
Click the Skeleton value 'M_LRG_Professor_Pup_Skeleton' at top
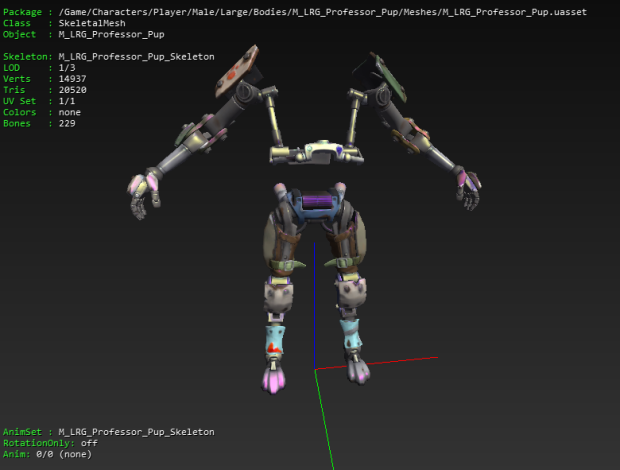click(136, 57)
